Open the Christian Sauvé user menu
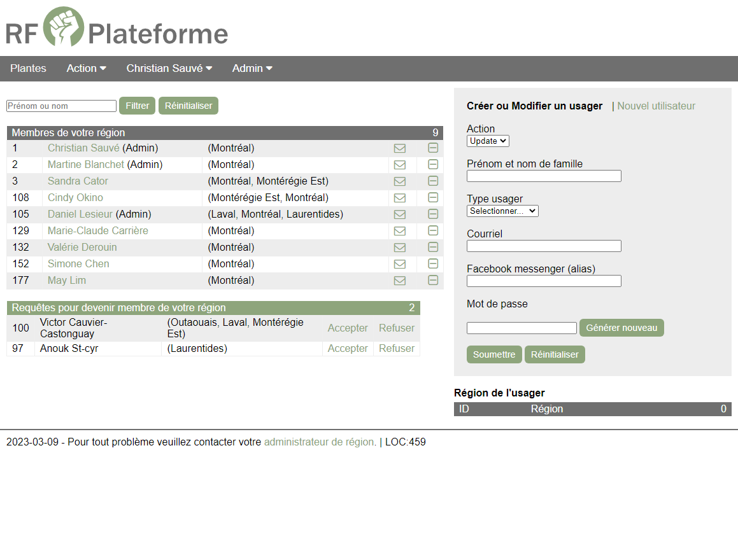 tap(169, 68)
